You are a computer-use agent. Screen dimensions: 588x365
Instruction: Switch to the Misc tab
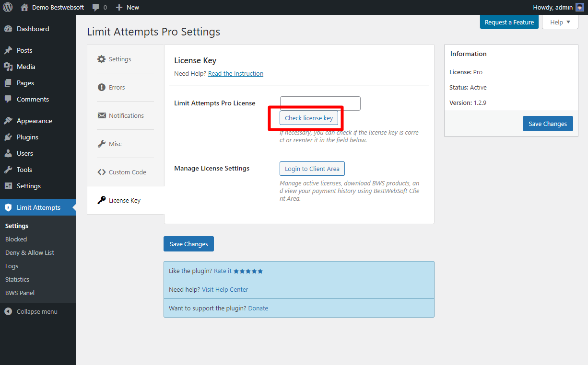[x=126, y=144]
